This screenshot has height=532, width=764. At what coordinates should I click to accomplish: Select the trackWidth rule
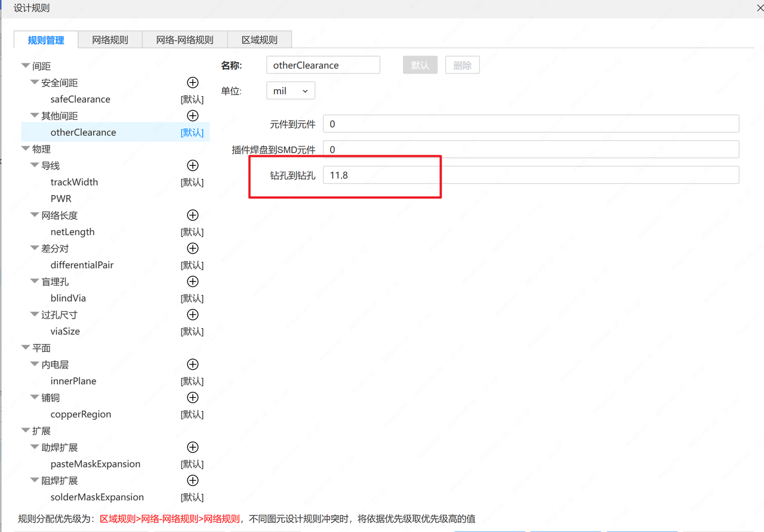point(75,182)
